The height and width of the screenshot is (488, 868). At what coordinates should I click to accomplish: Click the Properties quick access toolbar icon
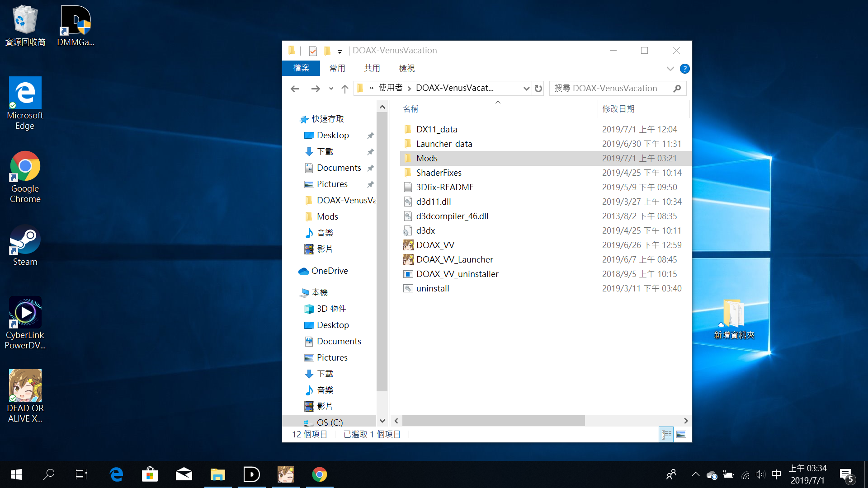[x=313, y=51]
